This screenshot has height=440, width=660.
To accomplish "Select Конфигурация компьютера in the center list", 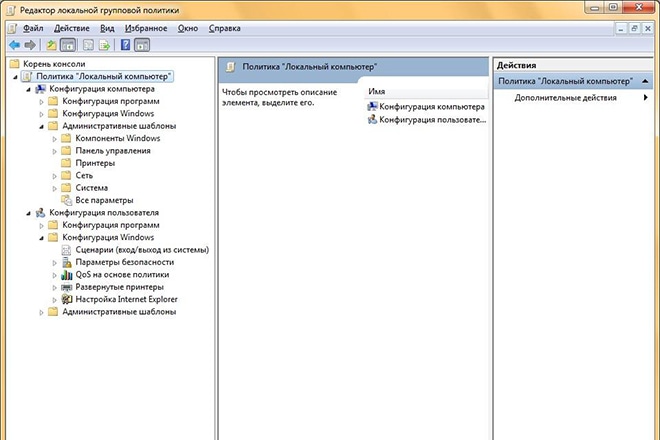I will tap(431, 106).
